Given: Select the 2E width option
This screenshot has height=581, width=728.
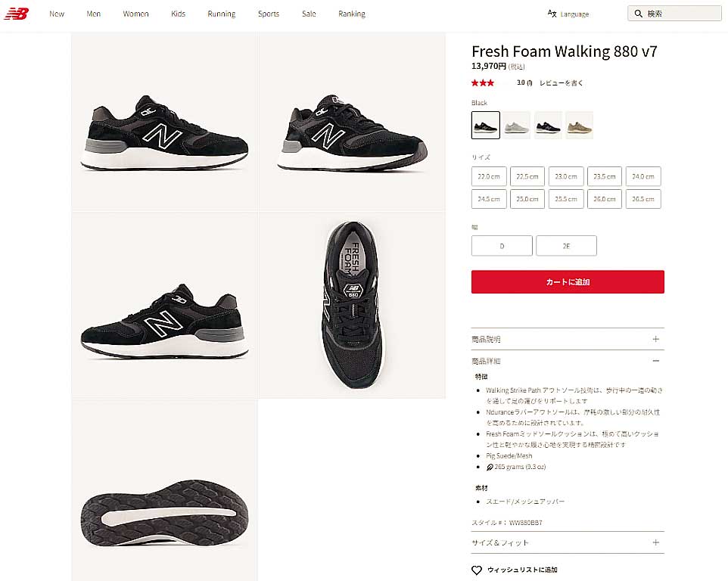Looking at the screenshot, I should point(566,246).
